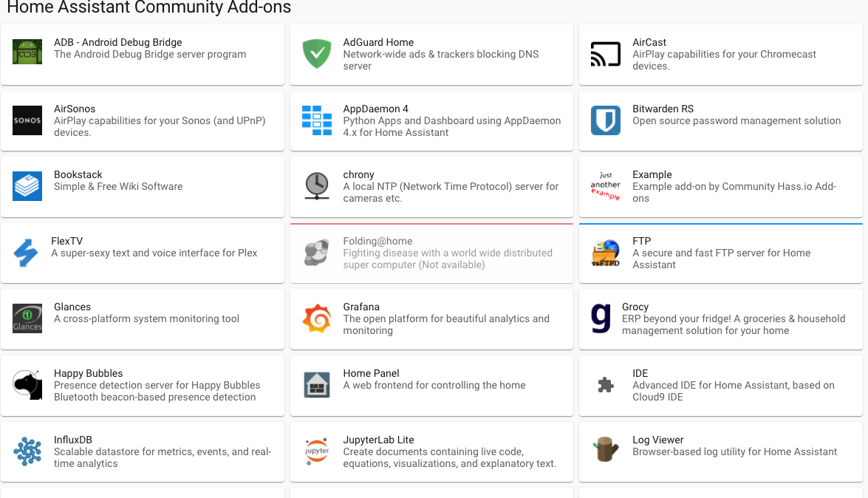Click the Folding@home title text
The height and width of the screenshot is (498, 868).
(377, 241)
